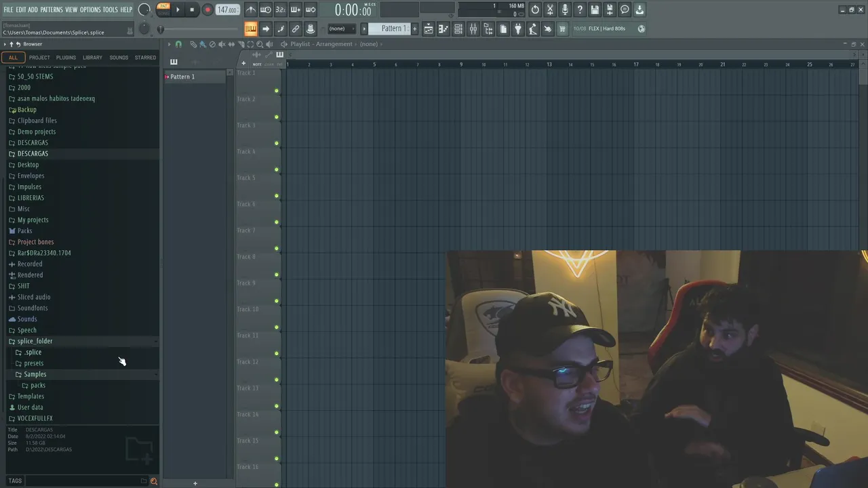868x488 pixels.
Task: Open the Piano roll view icon
Action: (x=443, y=28)
